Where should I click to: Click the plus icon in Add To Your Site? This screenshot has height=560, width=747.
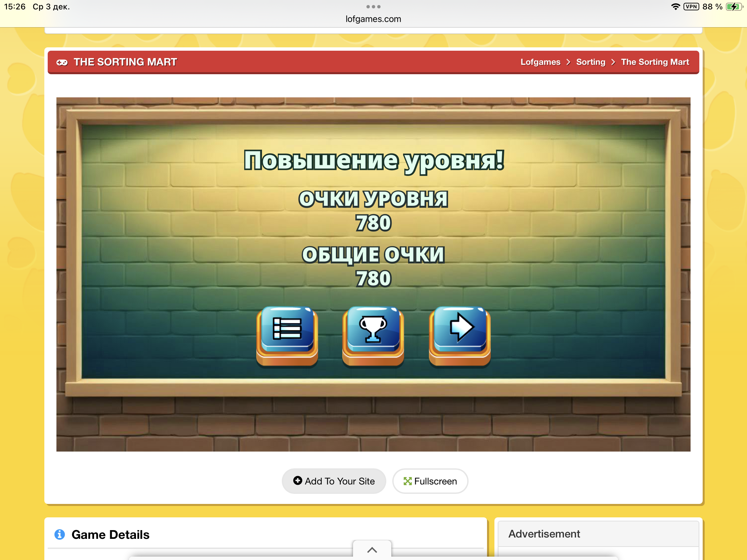[298, 480]
